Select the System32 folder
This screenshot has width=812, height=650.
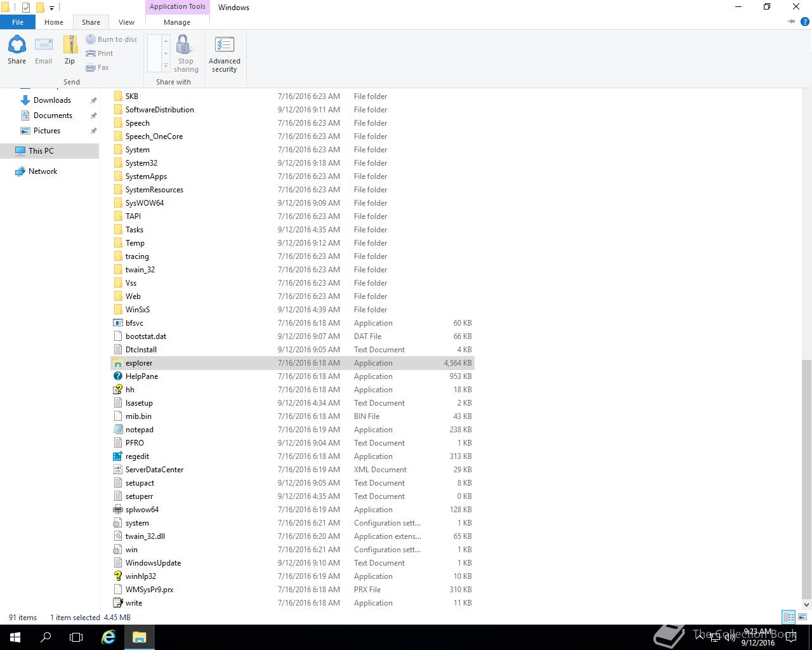292,163
